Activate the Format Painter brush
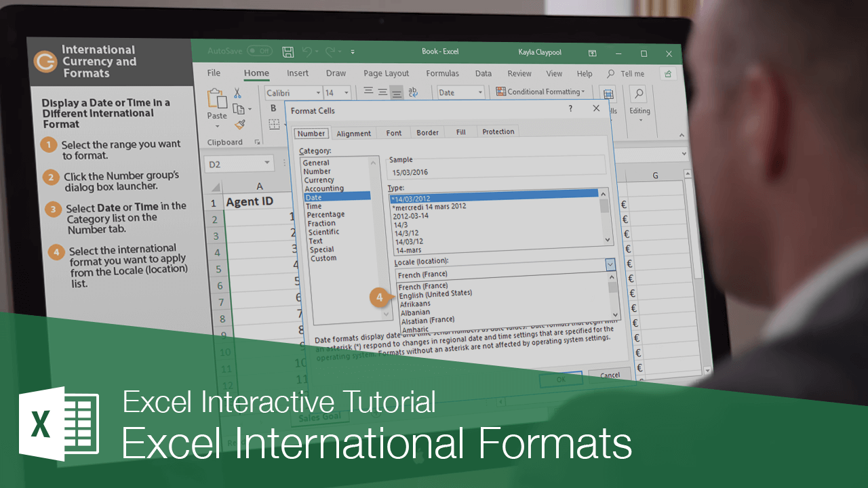The width and height of the screenshot is (868, 488). 239,125
